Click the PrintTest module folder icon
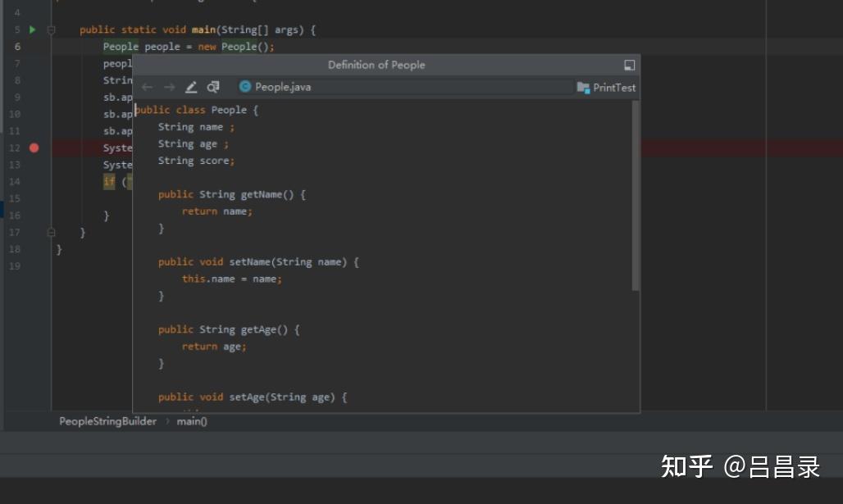 (x=583, y=88)
